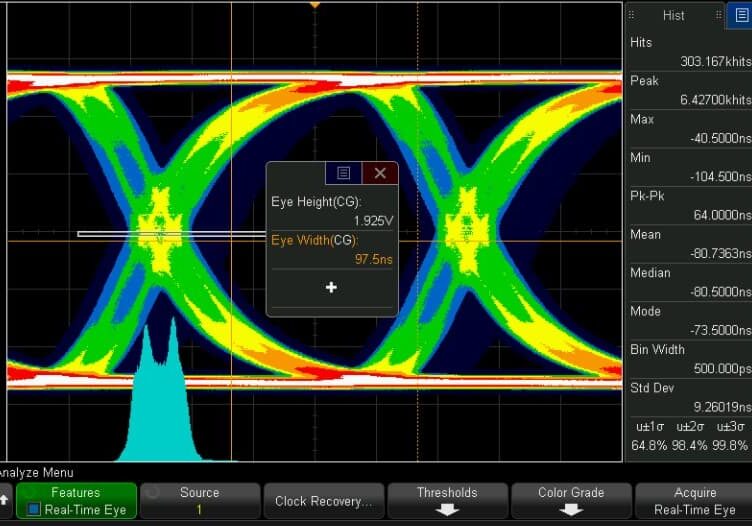Expand the Color Grade submenu

click(x=571, y=501)
